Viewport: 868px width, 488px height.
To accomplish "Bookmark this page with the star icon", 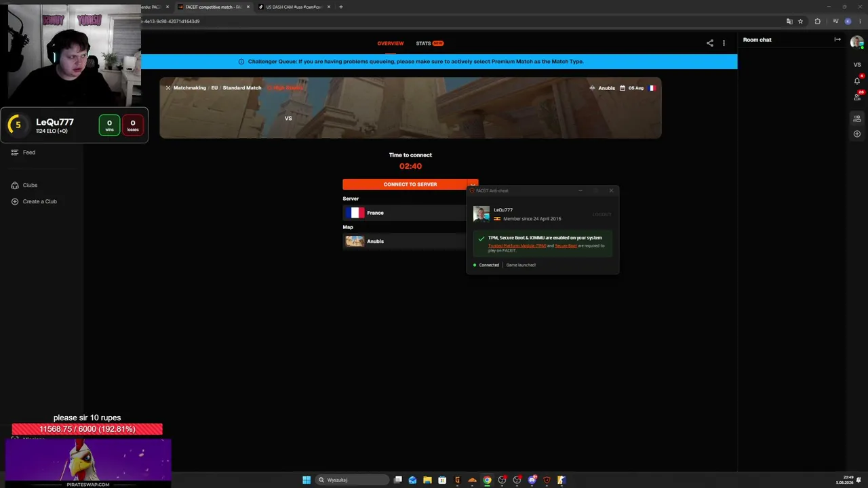I will click(800, 21).
